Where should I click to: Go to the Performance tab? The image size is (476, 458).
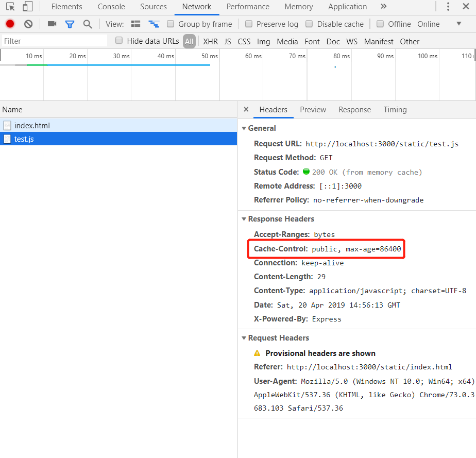click(x=248, y=7)
